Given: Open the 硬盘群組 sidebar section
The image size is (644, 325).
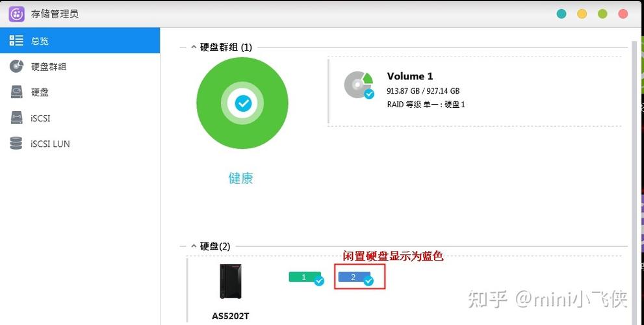Looking at the screenshot, I should coord(80,66).
